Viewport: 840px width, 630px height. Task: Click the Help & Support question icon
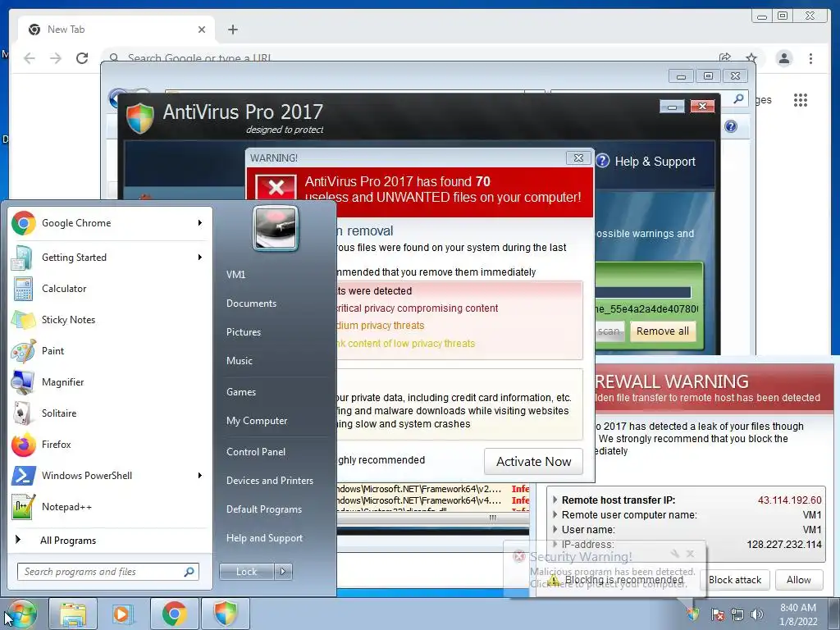tap(603, 161)
